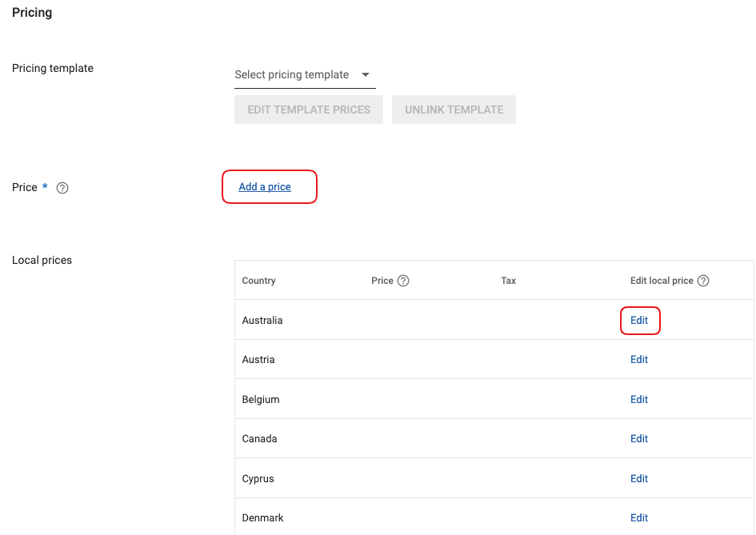The image size is (756, 535).
Task: Select the Belgium country name cell
Action: coord(261,400)
